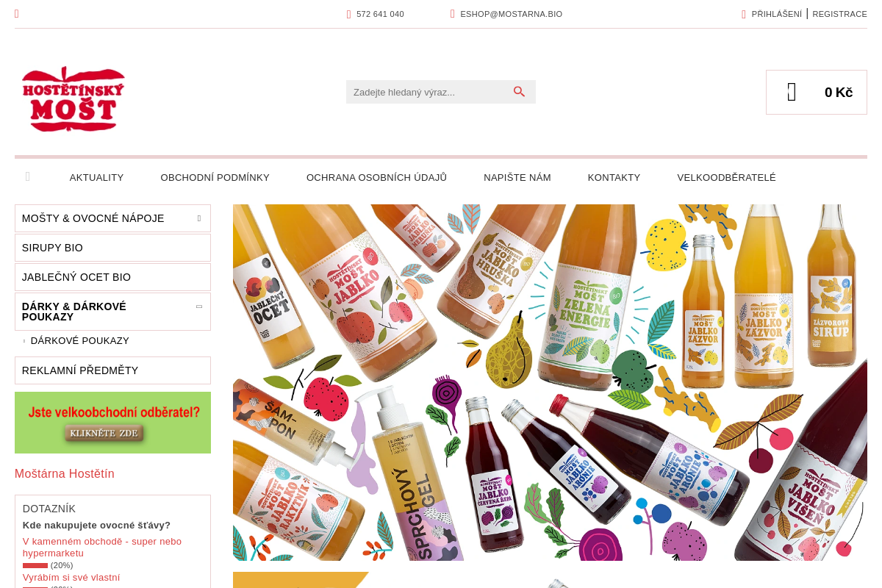Open the Jablečný ocet BIO category

(x=112, y=277)
